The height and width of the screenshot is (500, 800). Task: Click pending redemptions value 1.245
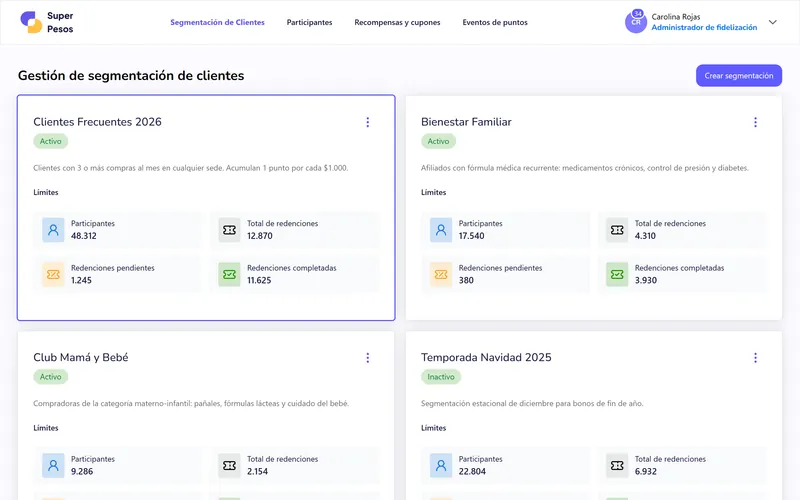pos(81,280)
